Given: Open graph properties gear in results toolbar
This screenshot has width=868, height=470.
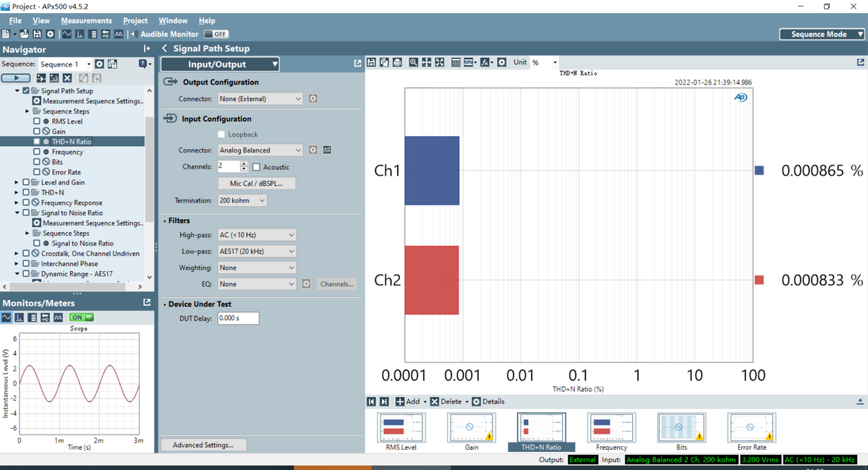Looking at the screenshot, I should point(502,62).
